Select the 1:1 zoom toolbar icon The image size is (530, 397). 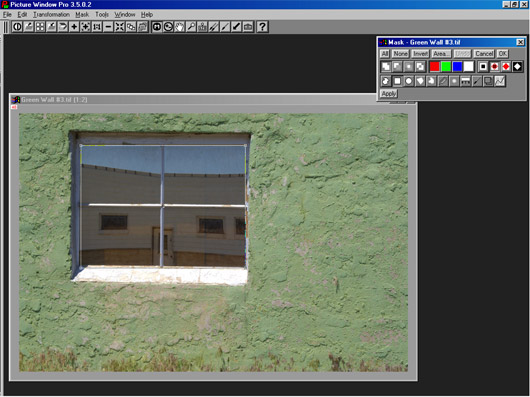pos(97,27)
